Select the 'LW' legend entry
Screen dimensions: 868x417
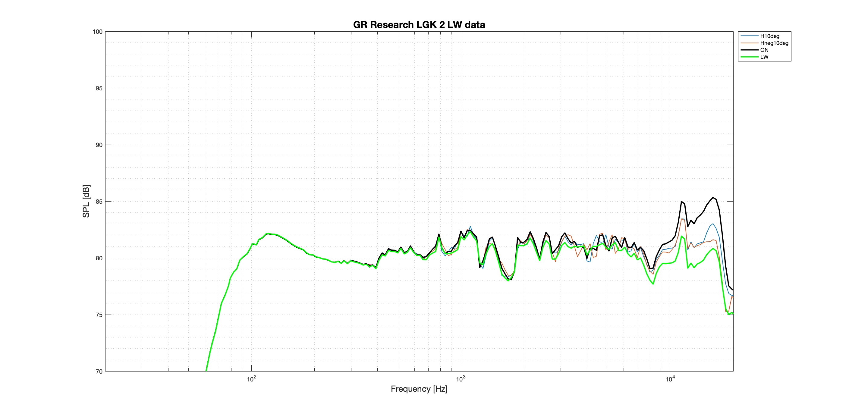pos(764,57)
